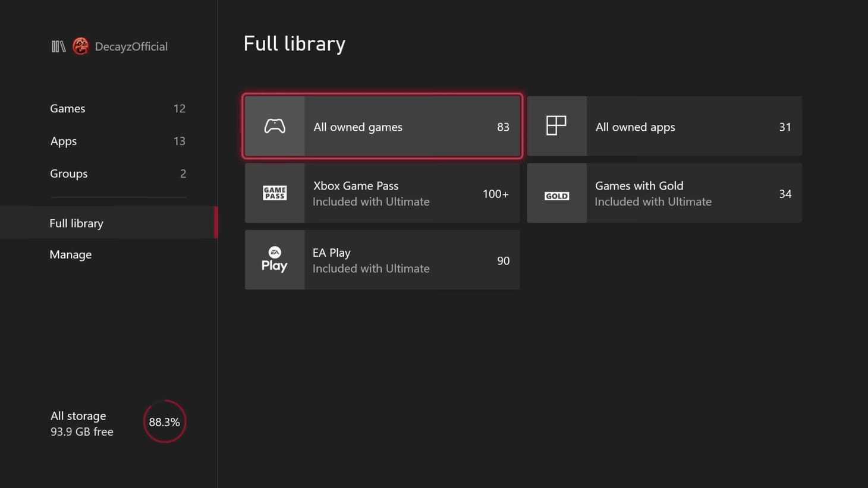Click the DecayzOfficial username text
Screen dimensions: 868x488
point(131,46)
